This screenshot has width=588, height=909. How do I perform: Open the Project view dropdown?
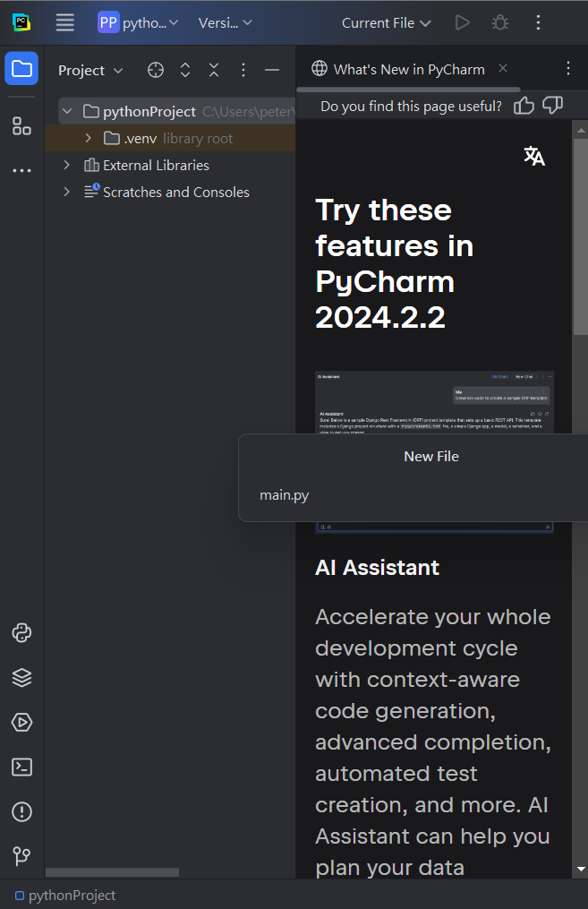coord(91,70)
